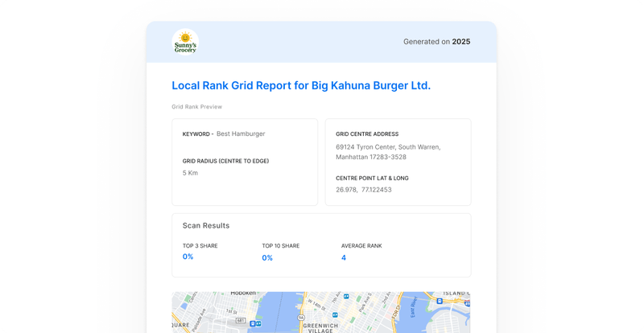
Task: Click the '26.978, 77.122453' coordinates
Action: point(364,190)
